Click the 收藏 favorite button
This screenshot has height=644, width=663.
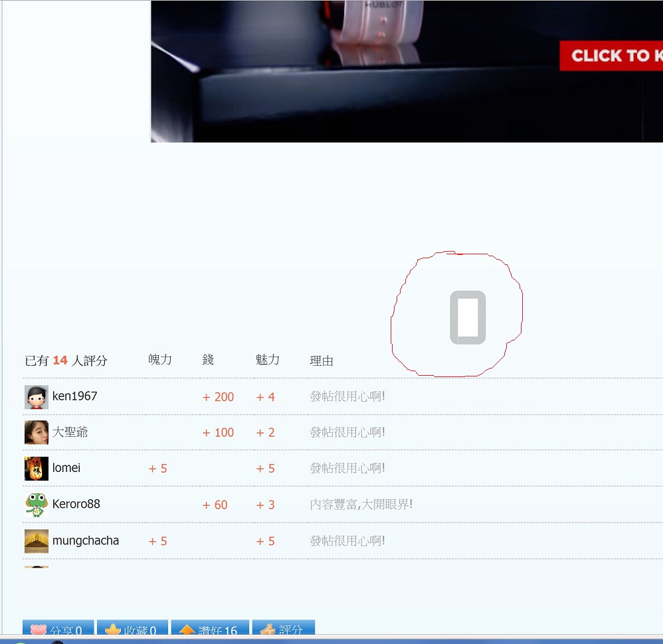click(x=132, y=630)
